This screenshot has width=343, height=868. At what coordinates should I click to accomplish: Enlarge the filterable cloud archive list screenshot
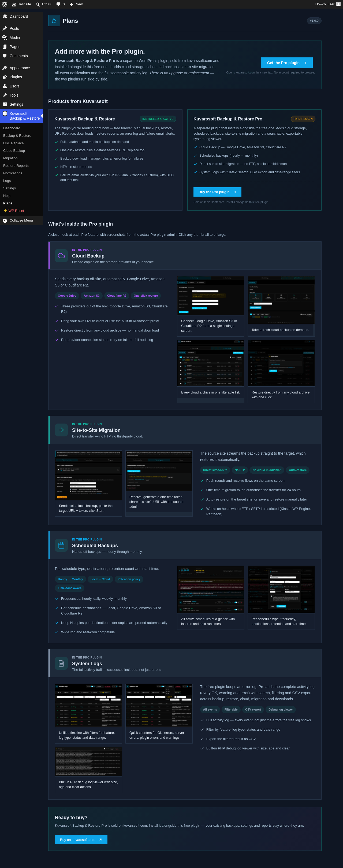click(211, 363)
